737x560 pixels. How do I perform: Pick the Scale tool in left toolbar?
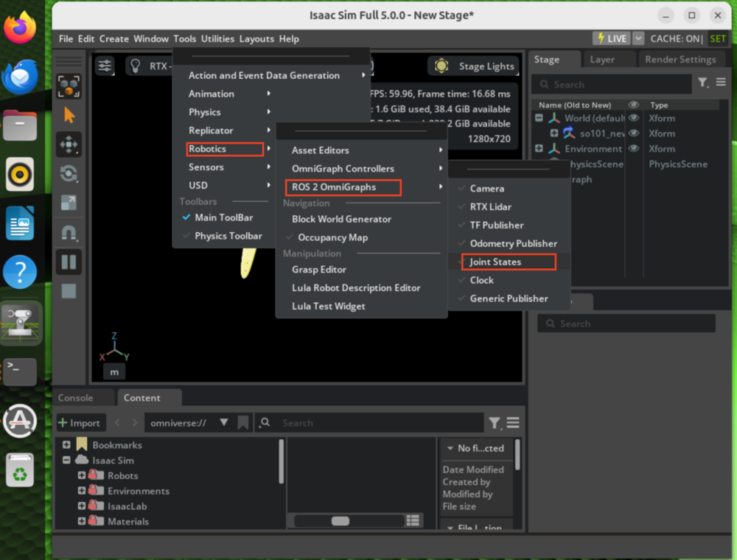69,203
